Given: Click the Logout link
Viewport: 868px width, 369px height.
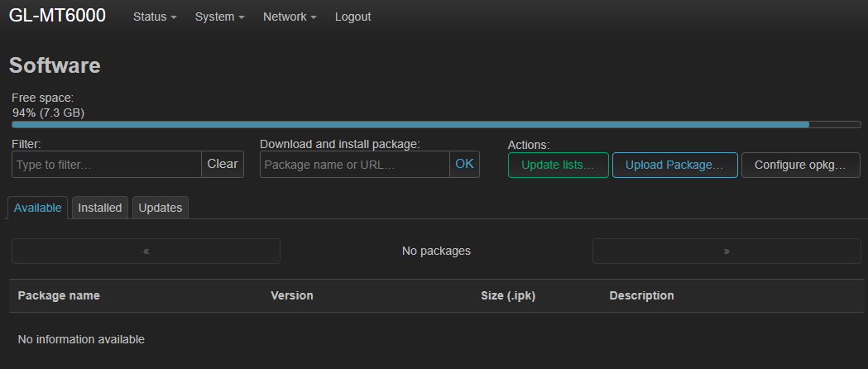Looking at the screenshot, I should coord(352,17).
